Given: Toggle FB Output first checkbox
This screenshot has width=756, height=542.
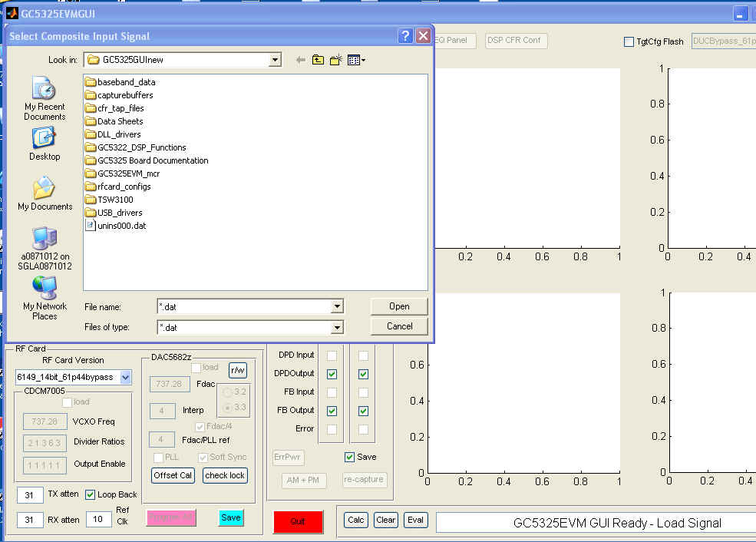Looking at the screenshot, I should 332,411.
